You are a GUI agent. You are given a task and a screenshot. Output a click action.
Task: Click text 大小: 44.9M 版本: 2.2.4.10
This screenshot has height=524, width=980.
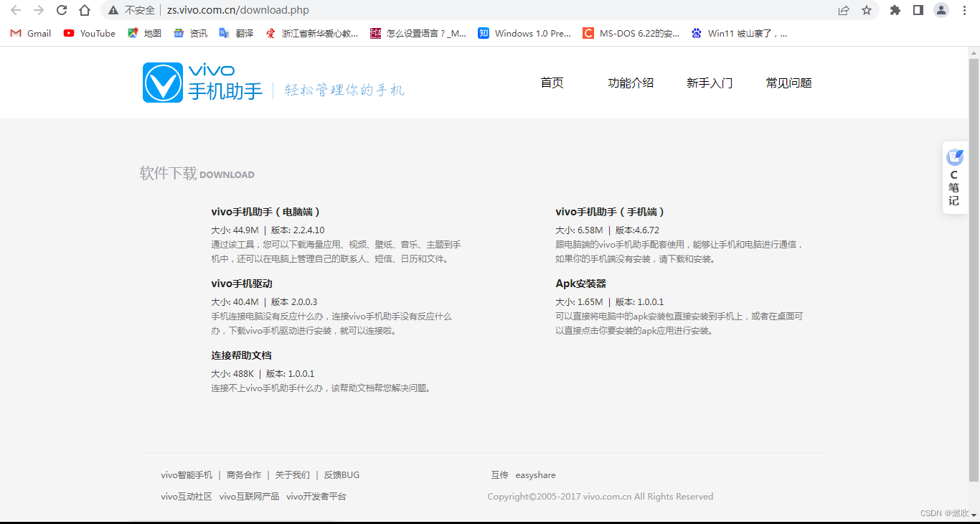268,230
